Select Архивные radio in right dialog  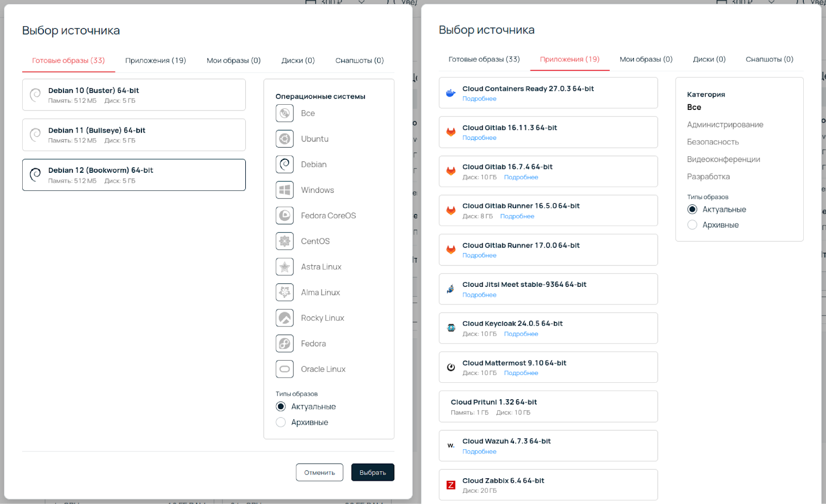click(692, 225)
